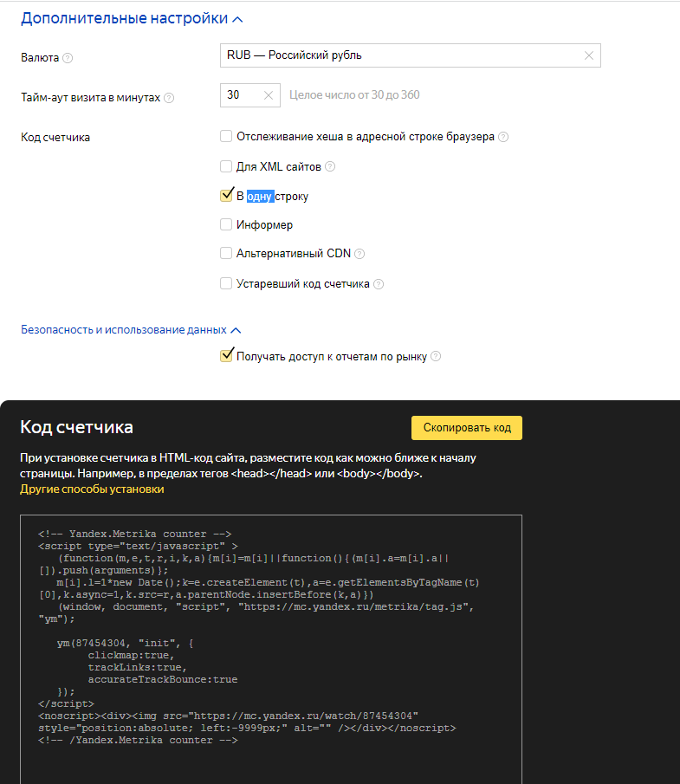The image size is (680, 784).
Task: Click the code line trackLinks:true,
Action: point(138,667)
